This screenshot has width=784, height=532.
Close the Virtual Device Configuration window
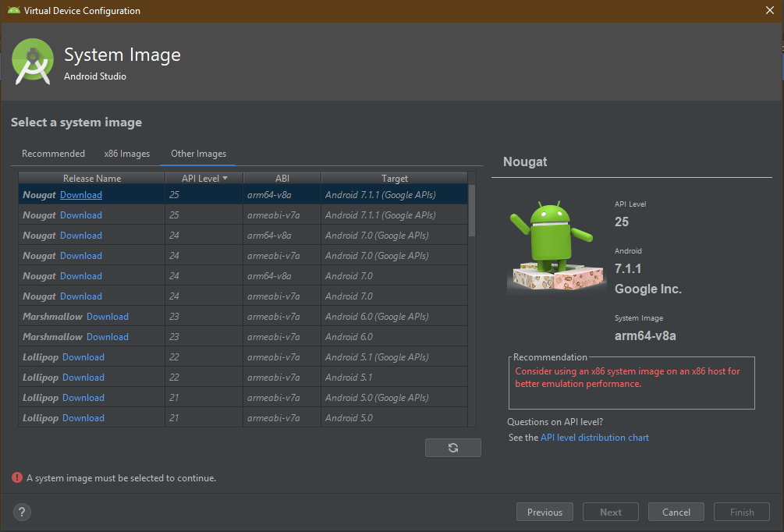[x=769, y=11]
